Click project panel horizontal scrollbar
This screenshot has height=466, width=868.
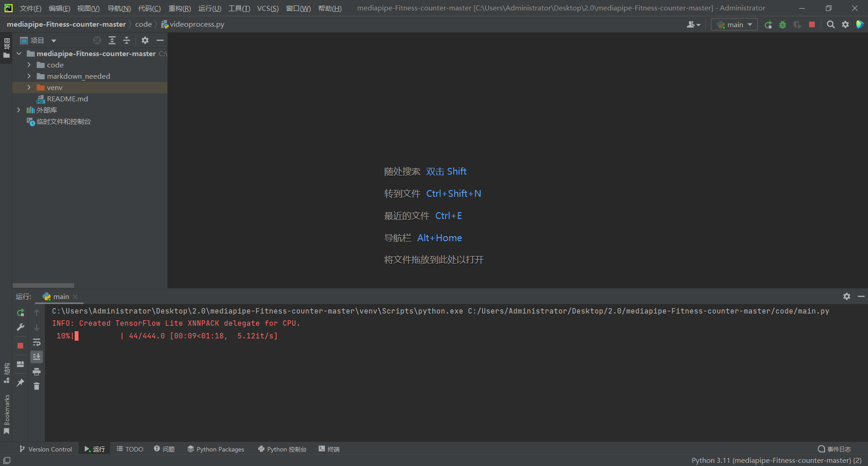[43, 285]
